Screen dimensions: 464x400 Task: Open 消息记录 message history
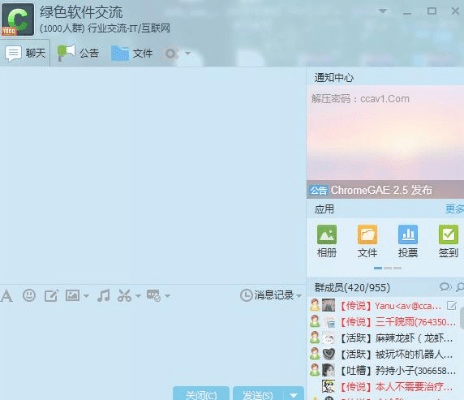267,295
